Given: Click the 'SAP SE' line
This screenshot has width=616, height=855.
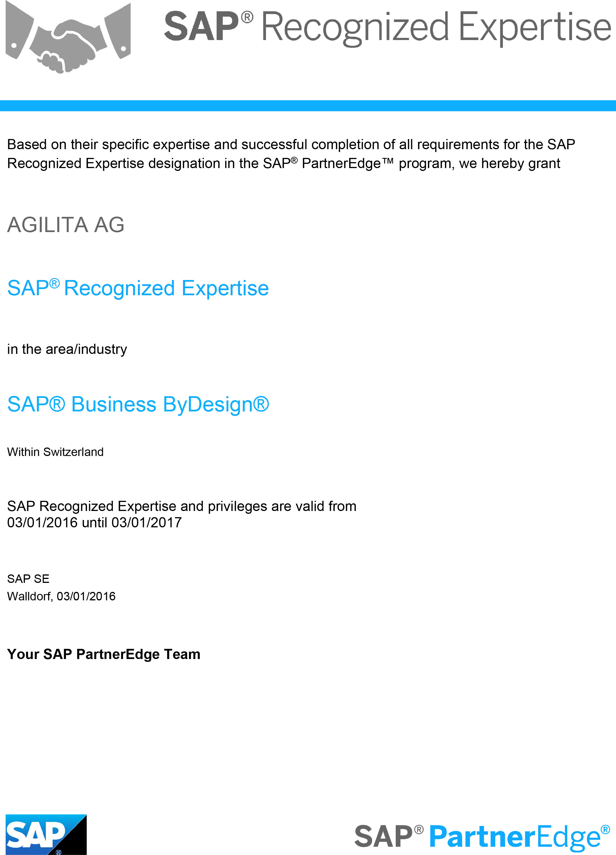Looking at the screenshot, I should pyautogui.click(x=28, y=579).
